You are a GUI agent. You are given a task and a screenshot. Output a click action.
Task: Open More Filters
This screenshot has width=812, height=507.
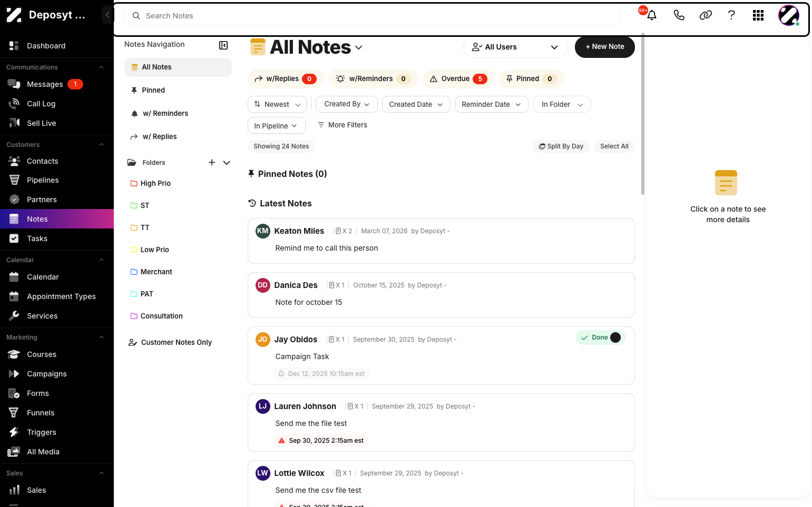(x=343, y=125)
